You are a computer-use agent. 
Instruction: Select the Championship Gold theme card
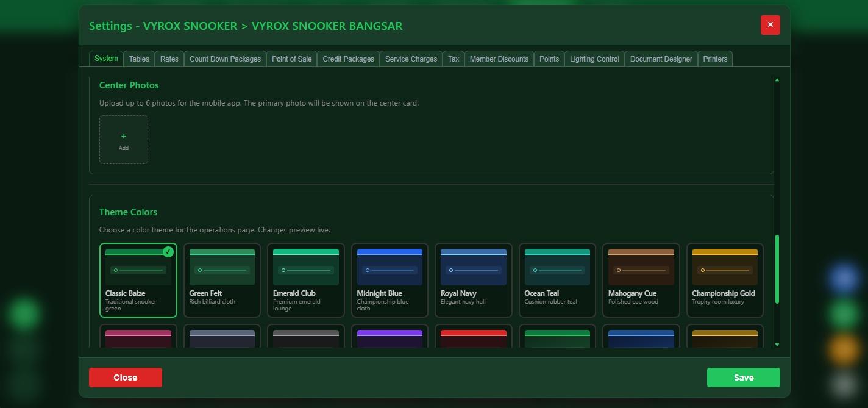(725, 281)
